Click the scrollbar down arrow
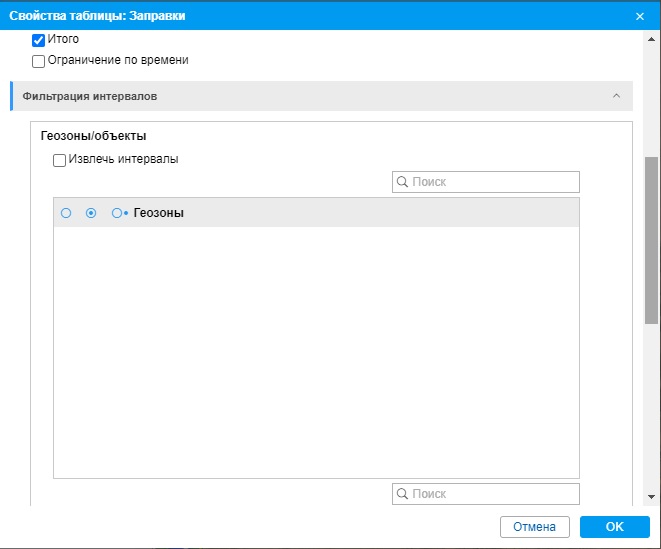661x549 pixels. [x=651, y=497]
